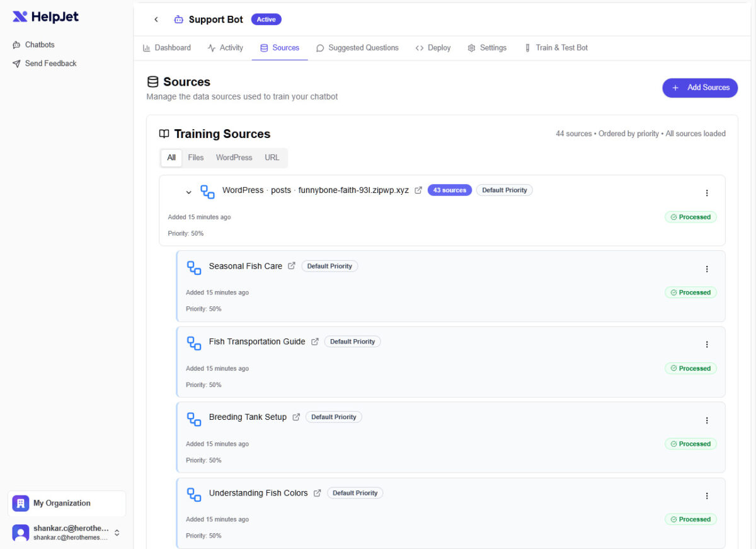Click the user avatar icon
Screen dimensions: 756x549
pyautogui.click(x=21, y=533)
